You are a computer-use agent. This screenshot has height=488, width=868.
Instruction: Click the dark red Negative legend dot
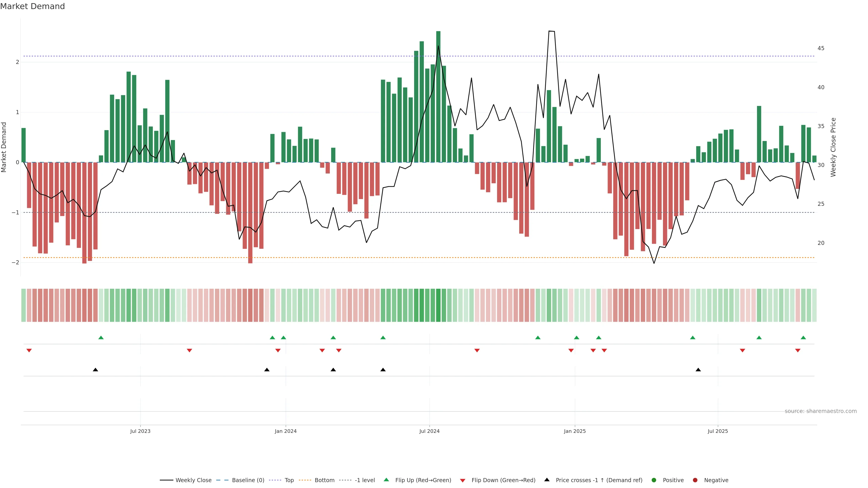695,480
